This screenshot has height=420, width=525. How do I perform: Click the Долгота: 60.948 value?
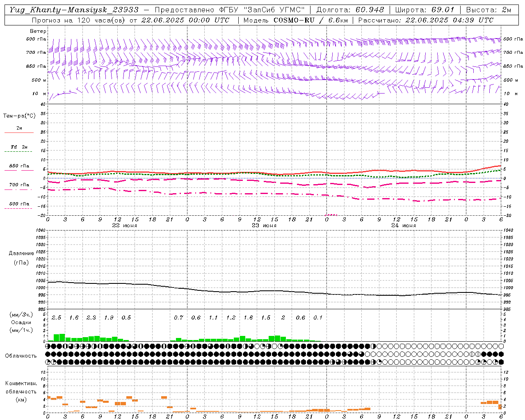click(350, 10)
